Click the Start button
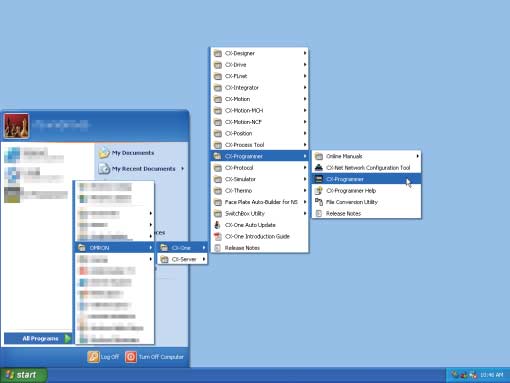The width and height of the screenshot is (510, 383). 23,375
